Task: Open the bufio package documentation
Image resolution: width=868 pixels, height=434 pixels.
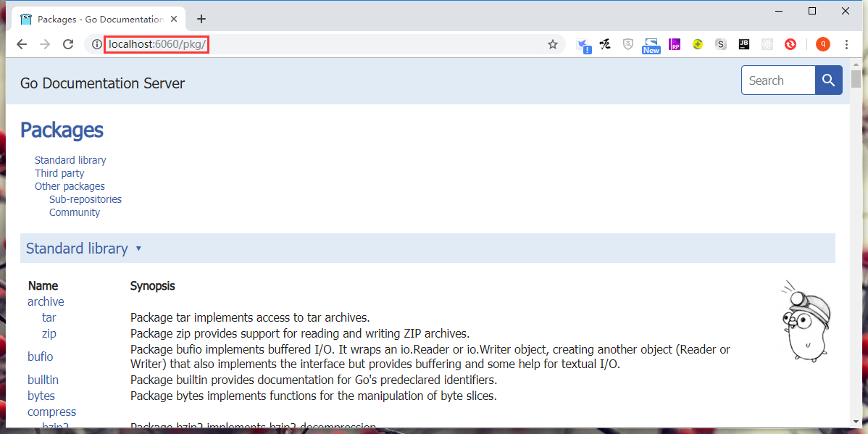Action: point(41,356)
